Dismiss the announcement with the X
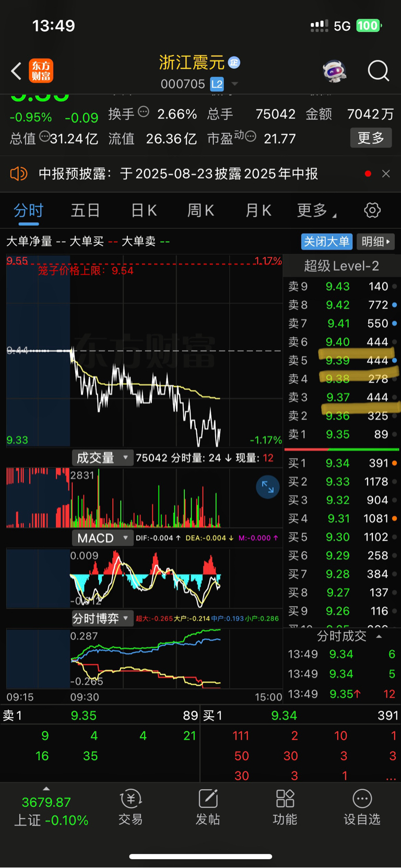 pos(386,174)
